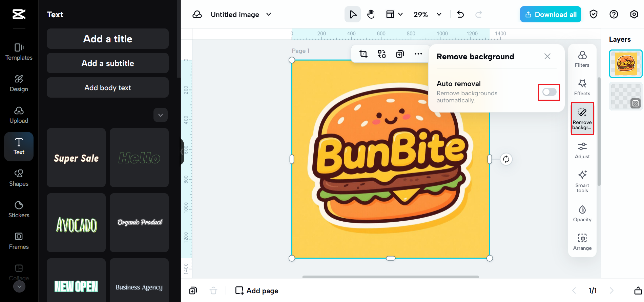644x302 pixels.
Task: Click the rotate handle beside the image
Action: pos(506,159)
